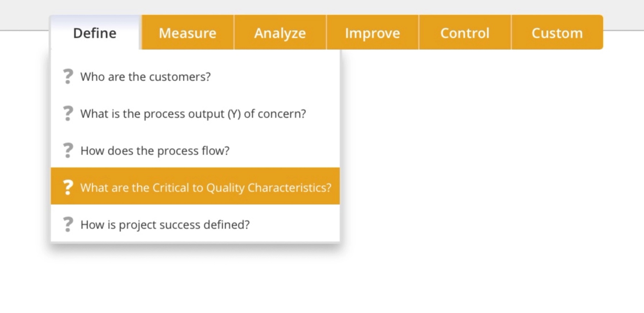This screenshot has width=644, height=313.
Task: Select the Define tab
Action: coord(94,33)
